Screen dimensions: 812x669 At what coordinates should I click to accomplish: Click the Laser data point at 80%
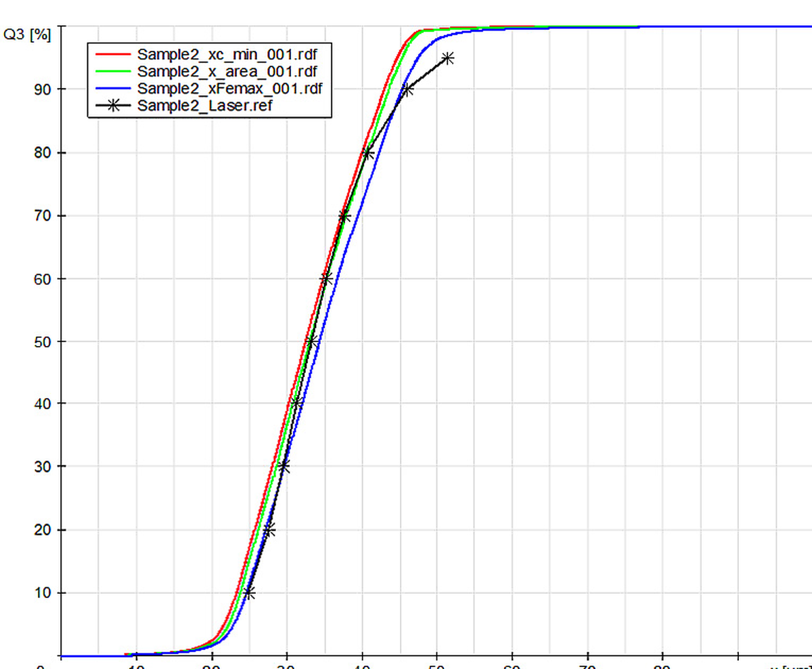point(367,153)
